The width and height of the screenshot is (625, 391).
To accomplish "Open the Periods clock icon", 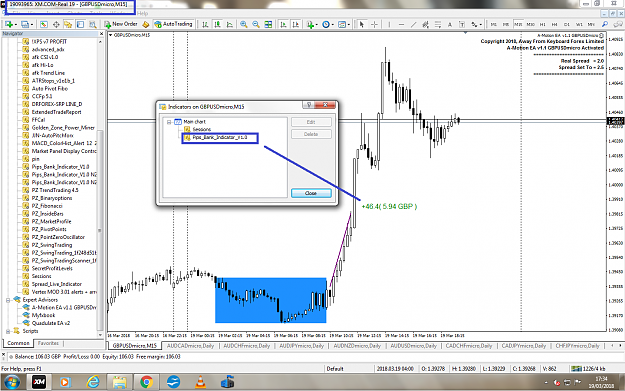I will [326, 24].
